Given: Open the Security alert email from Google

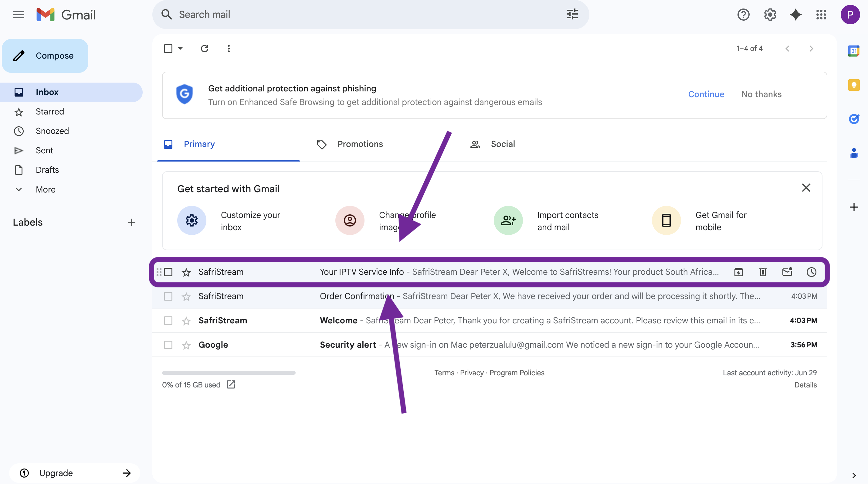Looking at the screenshot, I should [x=490, y=345].
